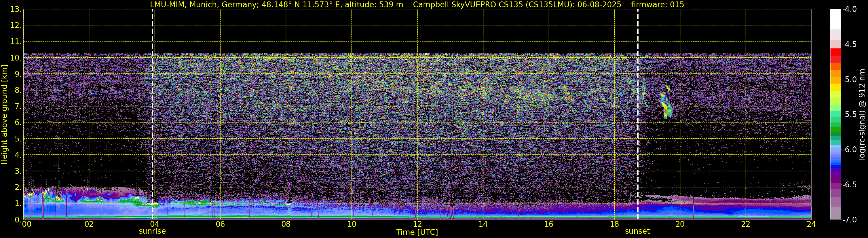
Task: Select the height-axis tick label "3."
Action: point(18,171)
